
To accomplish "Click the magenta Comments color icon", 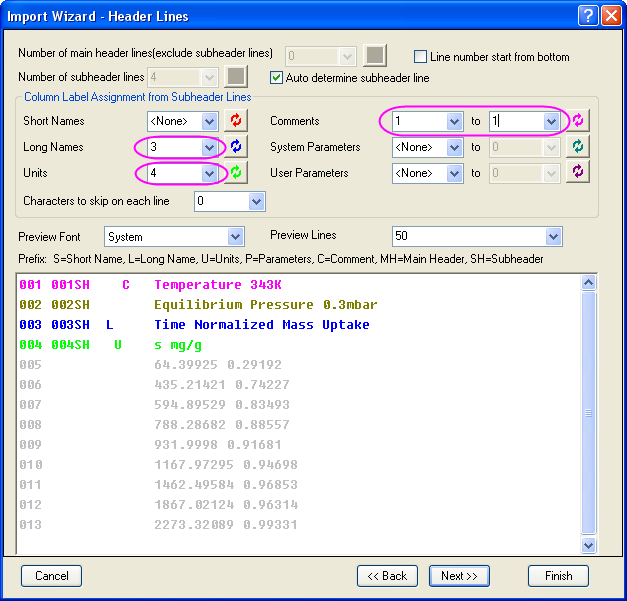I will [x=579, y=121].
